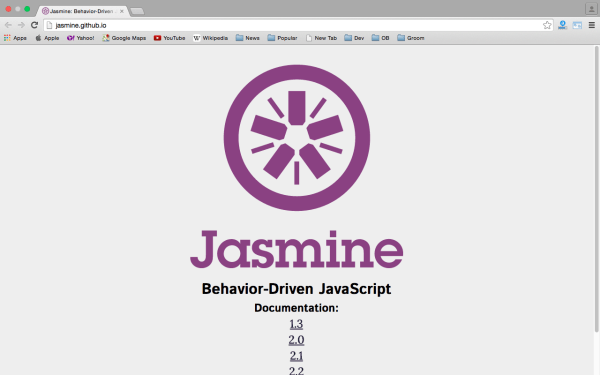Open the Apple bookmark
The width and height of the screenshot is (600, 375).
[47, 38]
